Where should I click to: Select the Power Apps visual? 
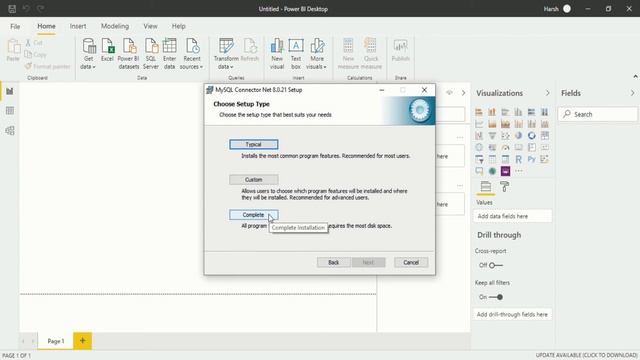[x=505, y=171]
